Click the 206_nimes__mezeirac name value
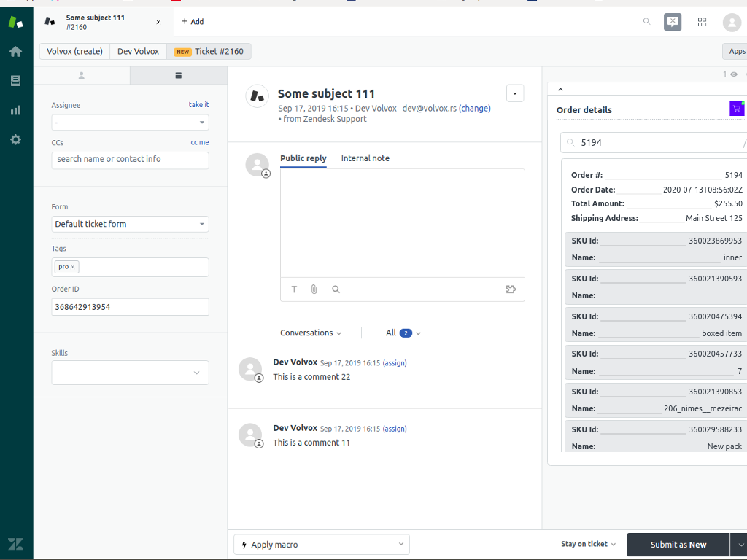 [703, 408]
